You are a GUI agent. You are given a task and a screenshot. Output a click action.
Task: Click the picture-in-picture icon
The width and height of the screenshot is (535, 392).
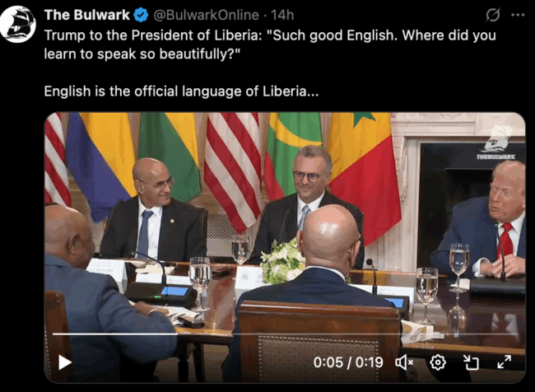471,362
